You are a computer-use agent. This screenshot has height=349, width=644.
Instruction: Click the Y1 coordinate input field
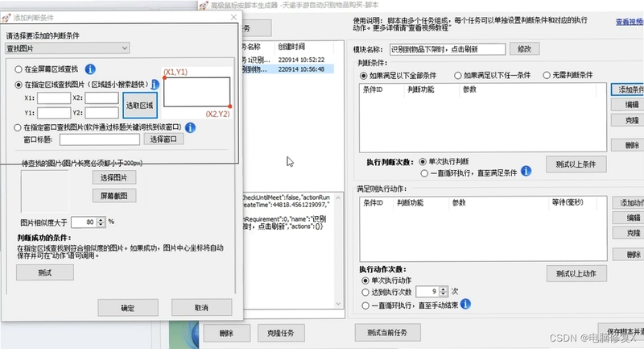pos(54,113)
